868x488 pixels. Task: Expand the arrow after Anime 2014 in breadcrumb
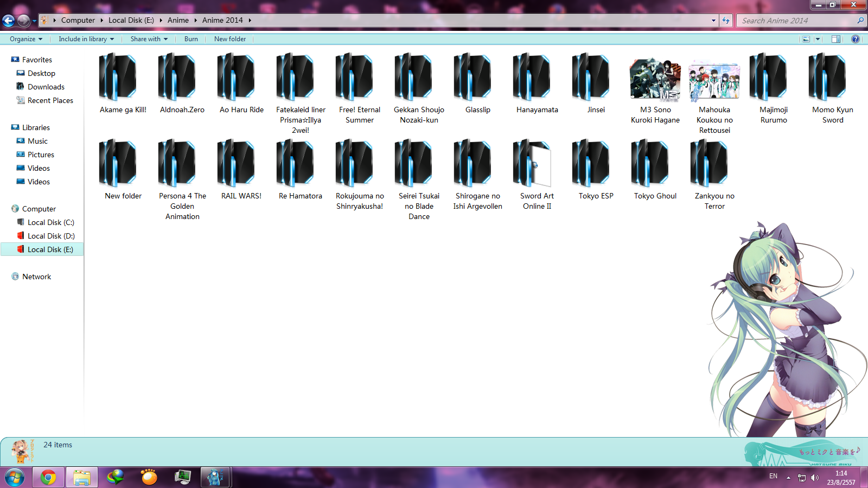pyautogui.click(x=250, y=21)
